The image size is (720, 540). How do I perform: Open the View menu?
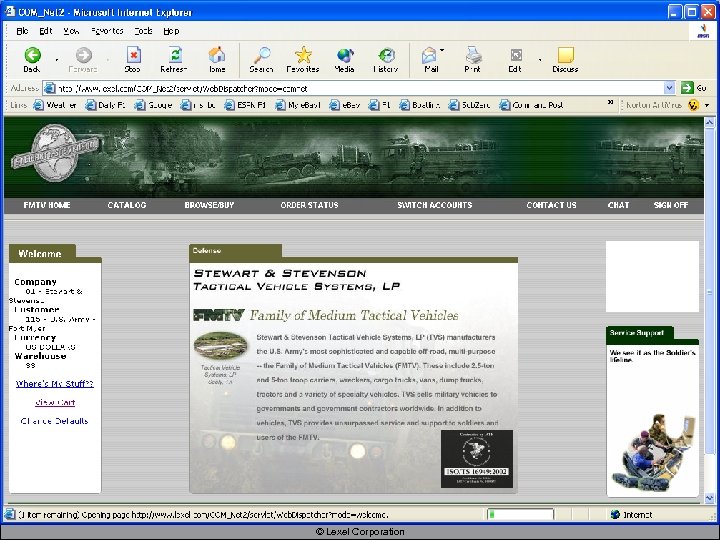pos(71,31)
